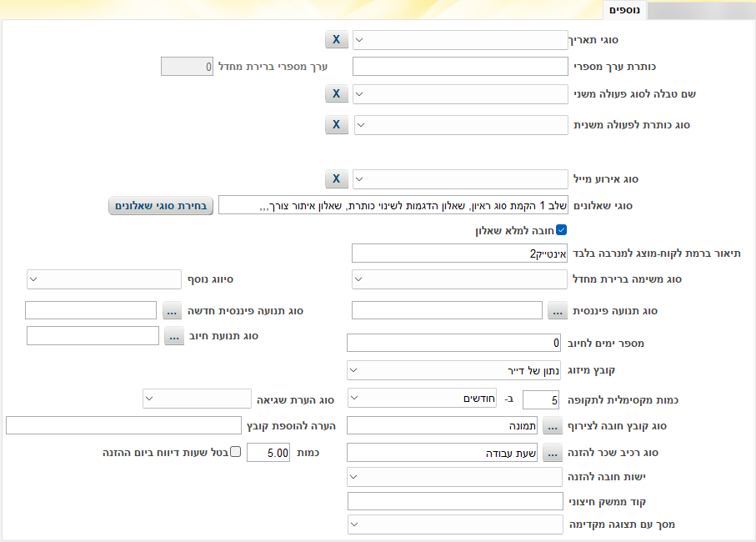Click the קוד ממשק חיצוני text box
The height and width of the screenshot is (542, 756).
[453, 501]
